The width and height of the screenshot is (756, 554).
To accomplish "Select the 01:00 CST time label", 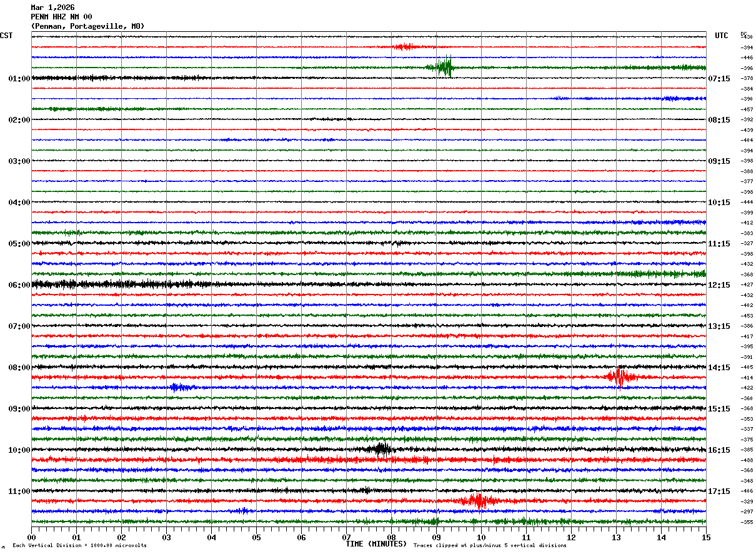I will 19,79.
